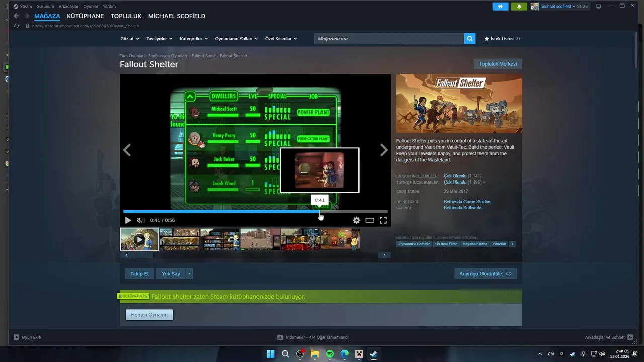Open the Yok Say dropdown arrow
Viewport: 644px width, 362px height.
pyautogui.click(x=189, y=274)
